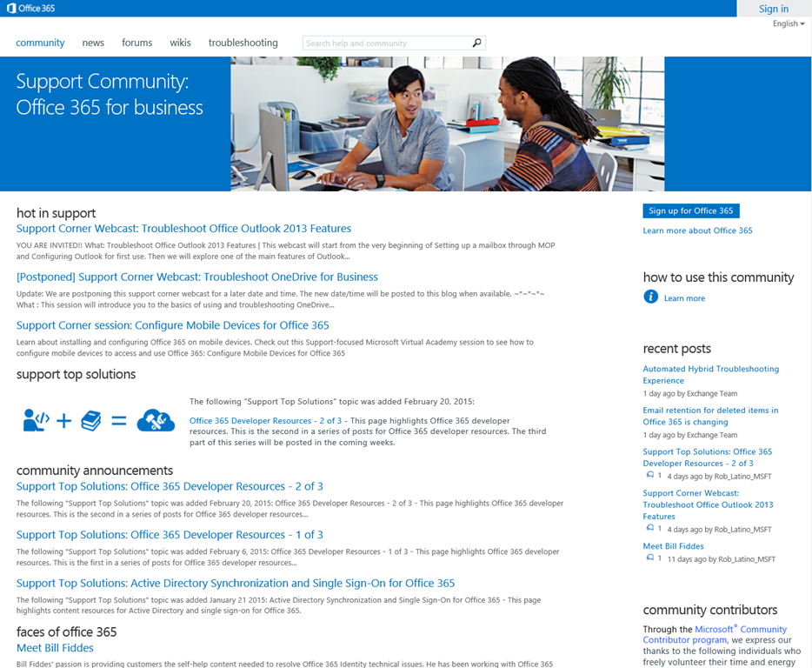
Task: Click comment icon under Support Corner Webcast recent post
Action: 649,529
